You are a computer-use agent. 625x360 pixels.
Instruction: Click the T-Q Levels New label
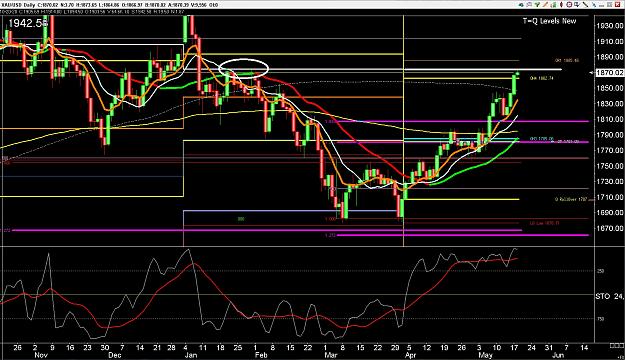pos(549,21)
